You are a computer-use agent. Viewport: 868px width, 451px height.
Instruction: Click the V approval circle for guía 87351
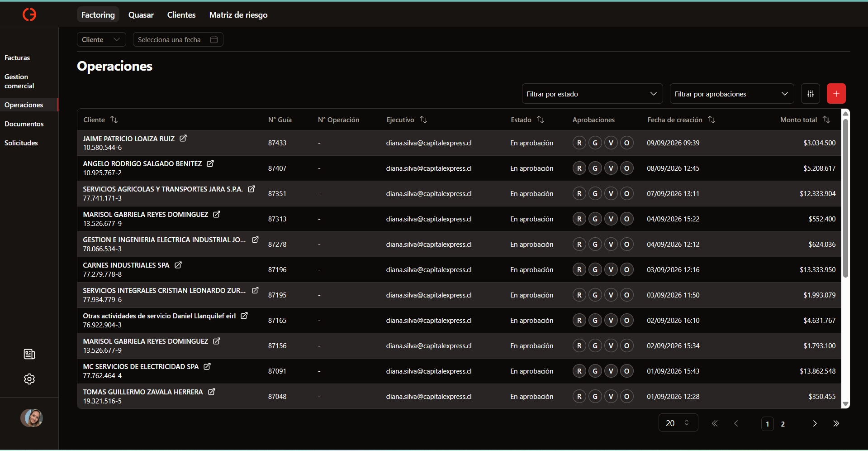coord(611,194)
